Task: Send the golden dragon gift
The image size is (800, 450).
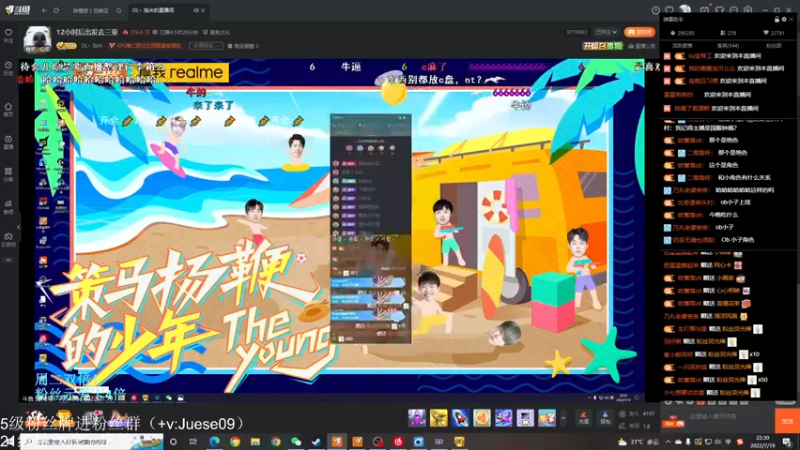Action: pyautogui.click(x=438, y=418)
